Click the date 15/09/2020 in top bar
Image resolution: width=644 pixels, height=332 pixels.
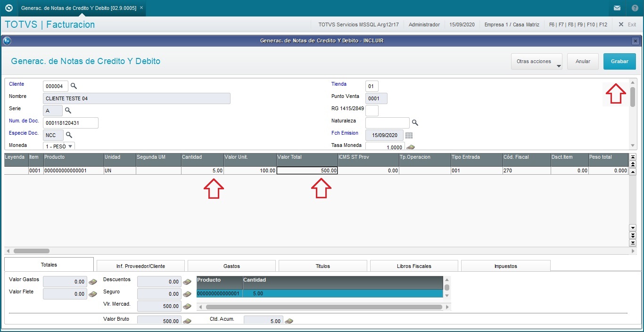(462, 24)
